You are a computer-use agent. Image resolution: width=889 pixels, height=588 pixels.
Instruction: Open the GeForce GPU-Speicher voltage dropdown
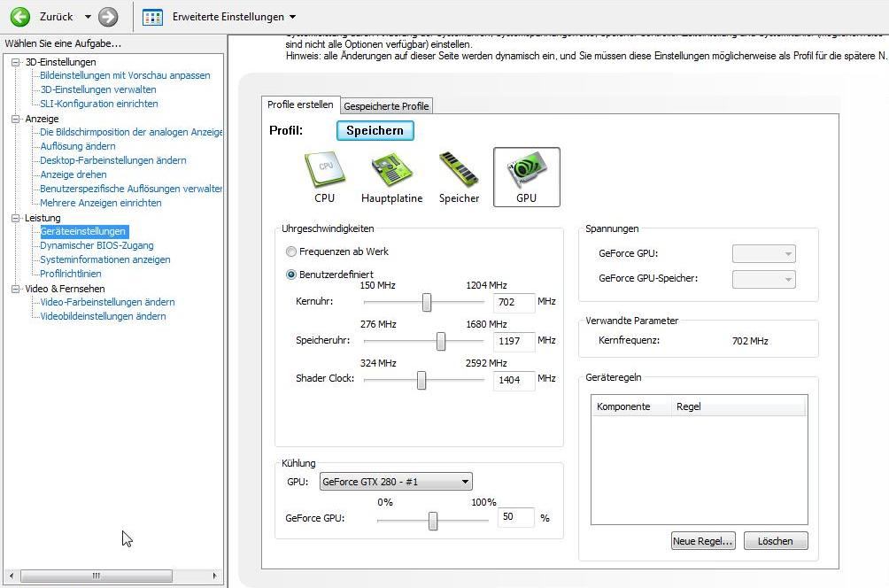coord(763,279)
